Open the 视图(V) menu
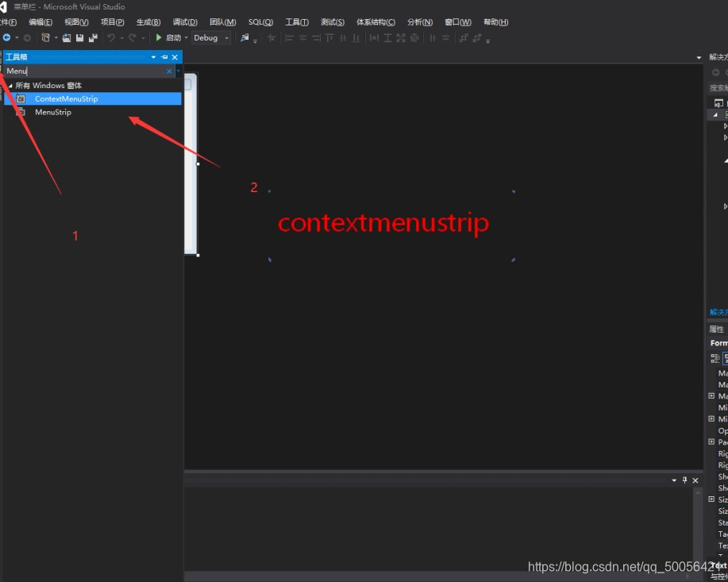Screen dimensions: 728x582 click(x=76, y=21)
